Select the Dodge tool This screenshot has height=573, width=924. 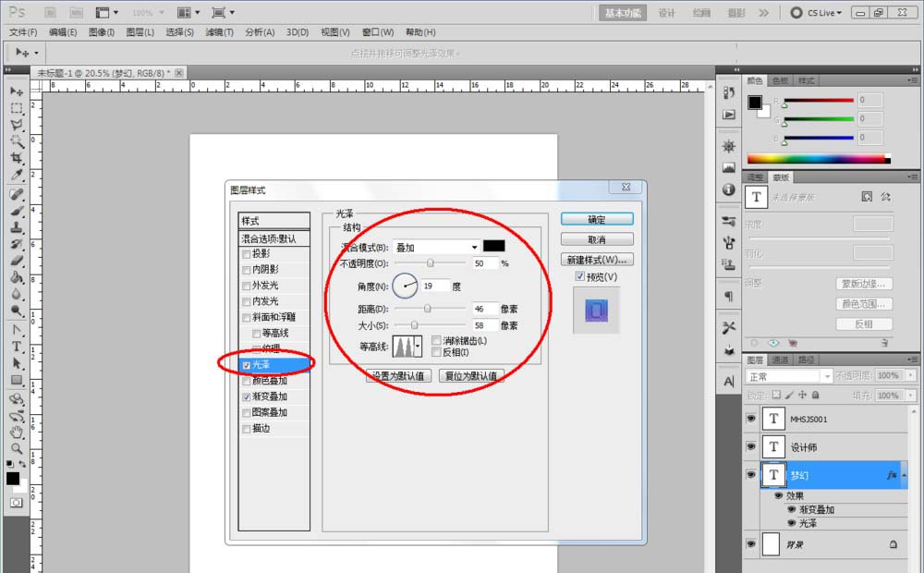point(17,311)
